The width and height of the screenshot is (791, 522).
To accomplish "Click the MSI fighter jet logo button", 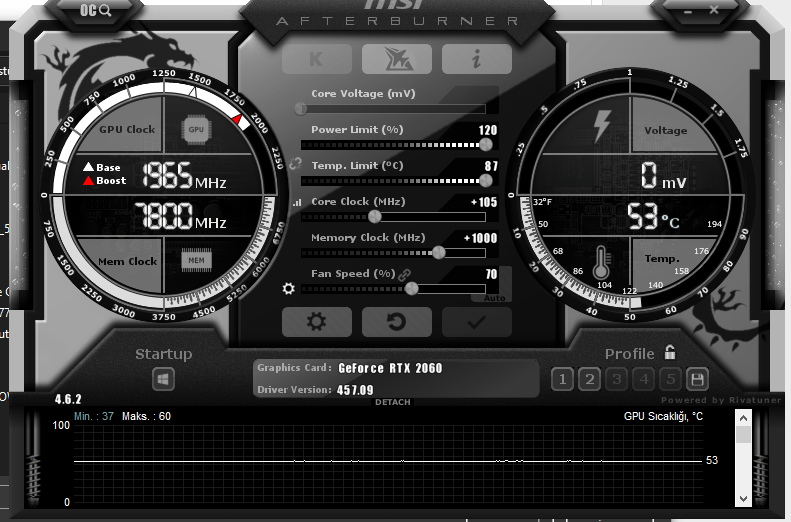I will pos(397,59).
